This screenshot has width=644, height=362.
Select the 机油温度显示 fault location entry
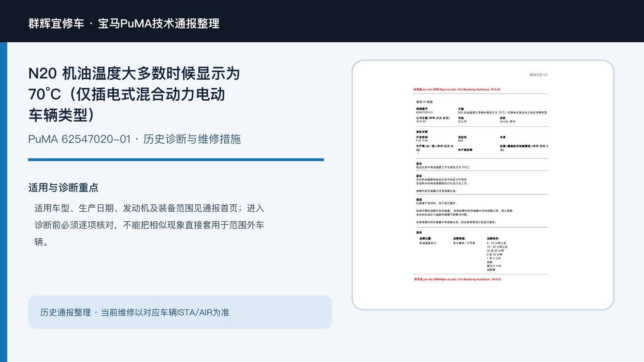tap(428, 243)
